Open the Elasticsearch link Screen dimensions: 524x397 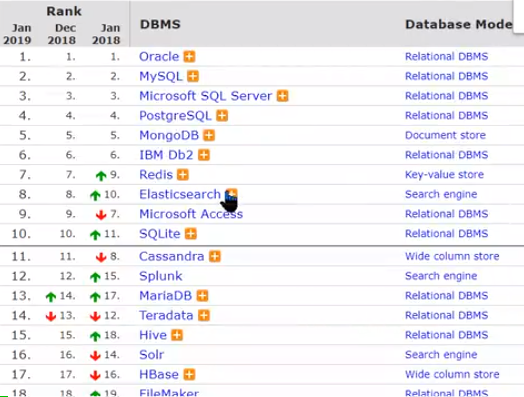tap(180, 194)
